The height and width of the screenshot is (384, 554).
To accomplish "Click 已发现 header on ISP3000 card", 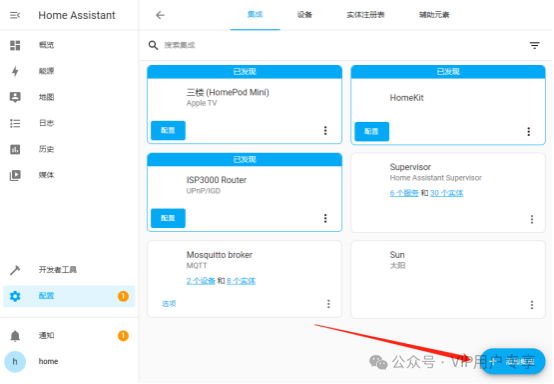I will (x=244, y=160).
